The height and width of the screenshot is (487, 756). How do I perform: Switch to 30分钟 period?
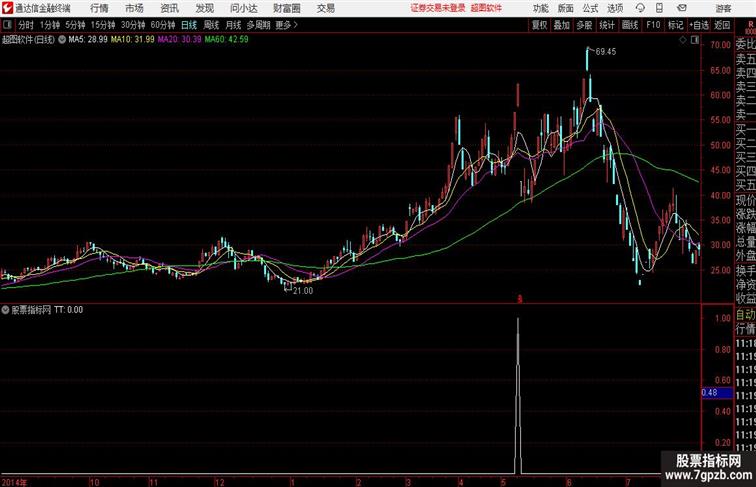(133, 25)
